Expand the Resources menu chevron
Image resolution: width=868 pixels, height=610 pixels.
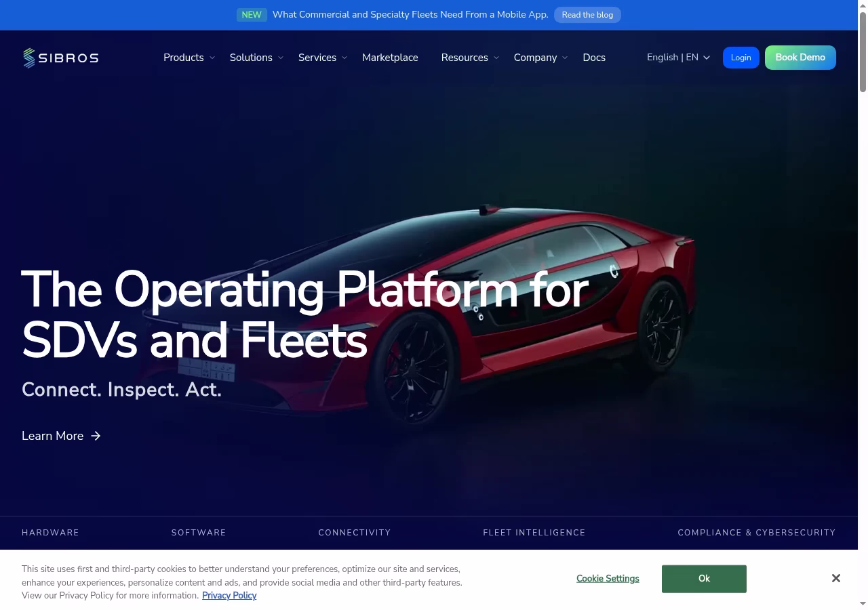point(496,58)
